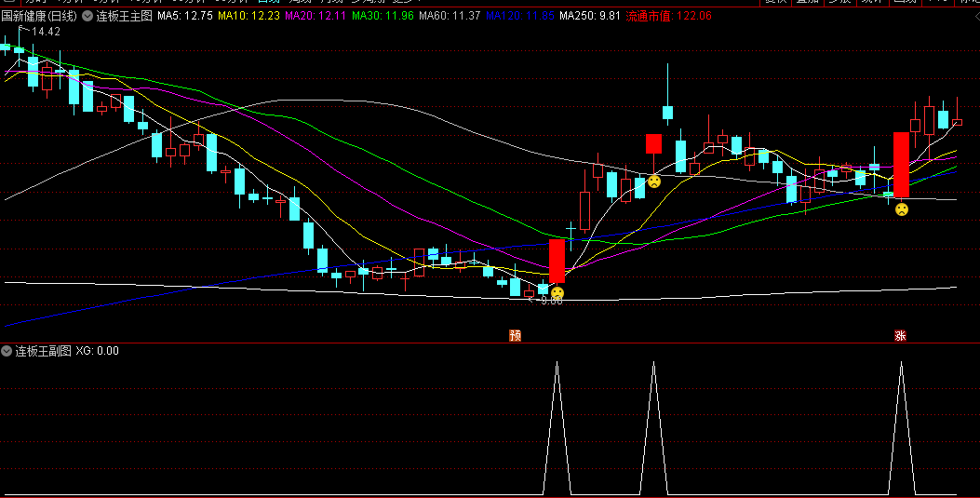Click the 14.42 high price label
980x498 pixels.
coord(46,32)
